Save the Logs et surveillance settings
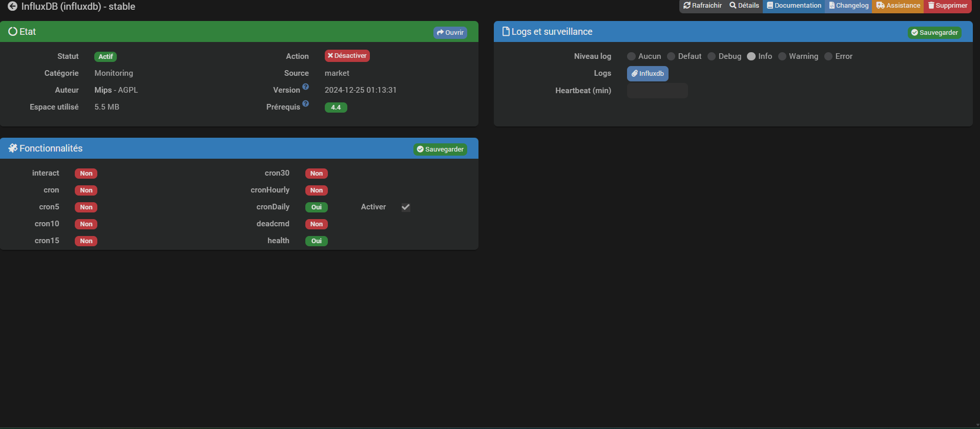This screenshot has width=980, height=429. [934, 32]
